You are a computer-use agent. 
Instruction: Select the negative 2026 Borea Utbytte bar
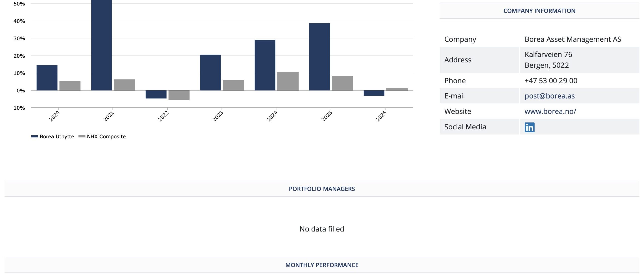pos(374,93)
